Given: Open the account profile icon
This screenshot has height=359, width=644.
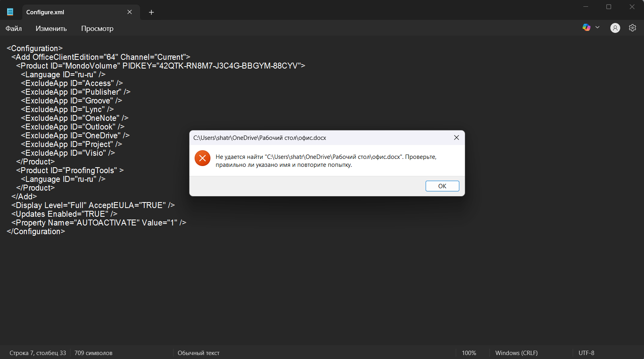Looking at the screenshot, I should 615,28.
